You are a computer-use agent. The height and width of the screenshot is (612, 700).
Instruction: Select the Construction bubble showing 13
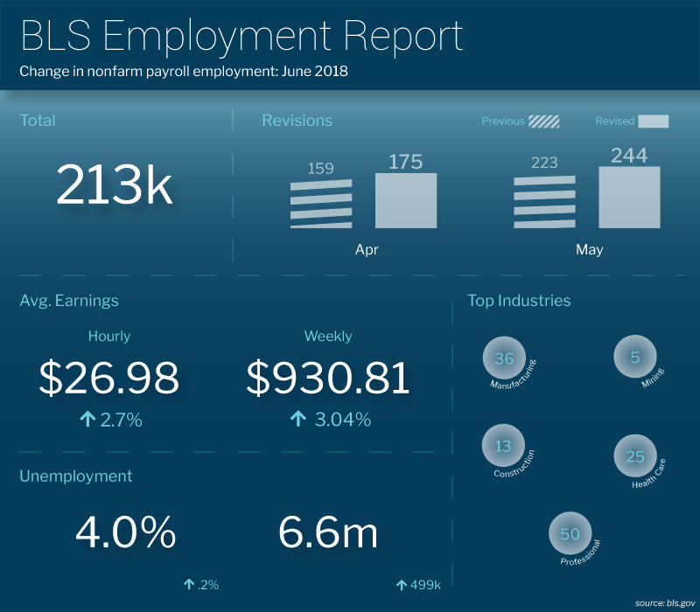coord(503,445)
